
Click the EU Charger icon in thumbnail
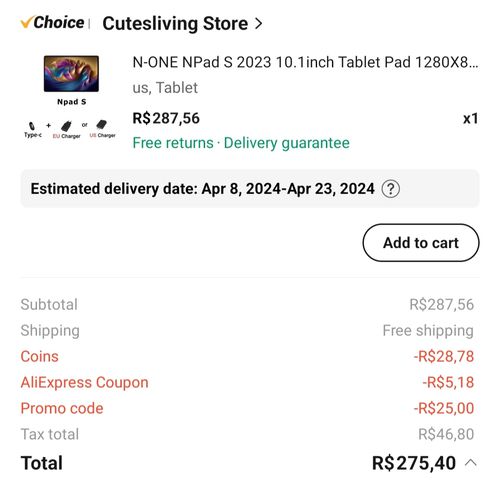click(66, 130)
